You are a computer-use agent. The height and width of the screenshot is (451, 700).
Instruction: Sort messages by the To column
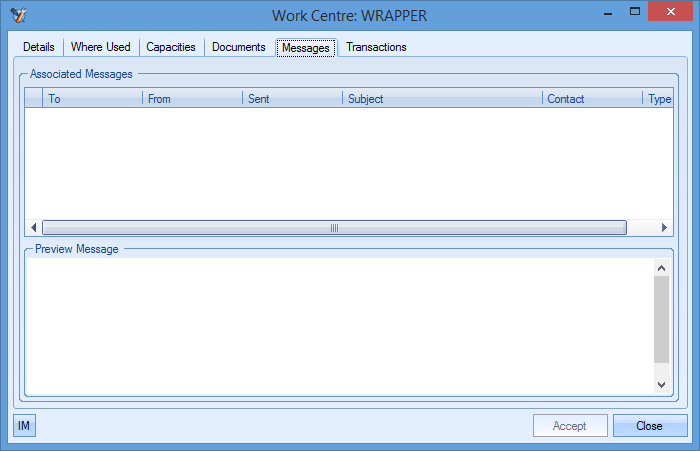tap(93, 99)
